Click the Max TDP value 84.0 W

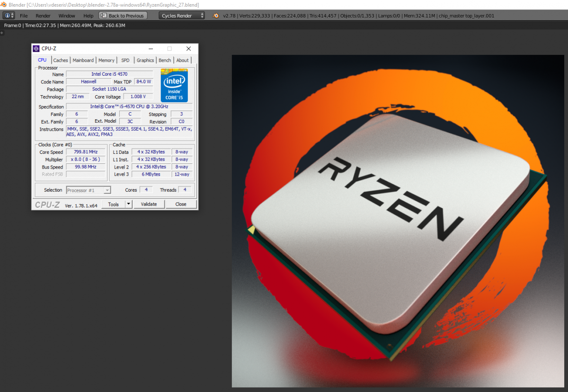point(143,81)
